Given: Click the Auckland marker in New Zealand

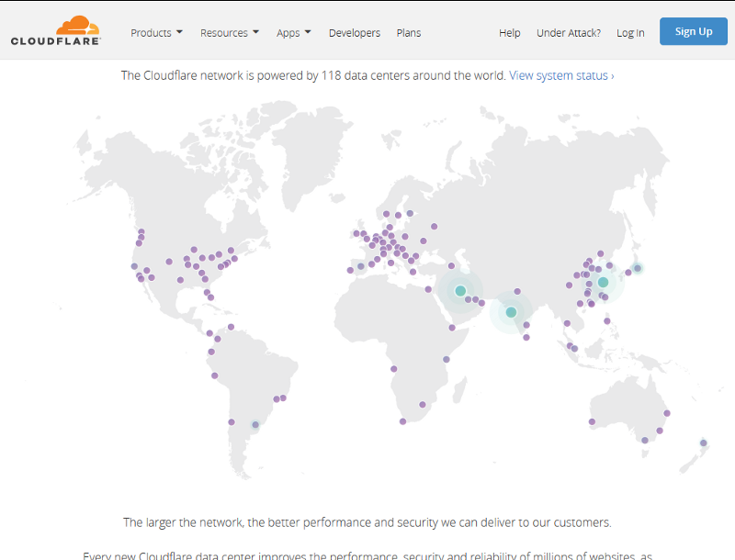Looking at the screenshot, I should 703,442.
